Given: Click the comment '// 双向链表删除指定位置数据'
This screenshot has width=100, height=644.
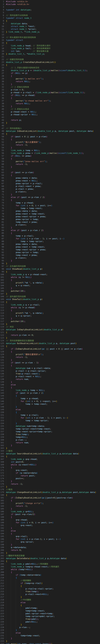Looking at the screenshot, I should (x=20, y=340).
